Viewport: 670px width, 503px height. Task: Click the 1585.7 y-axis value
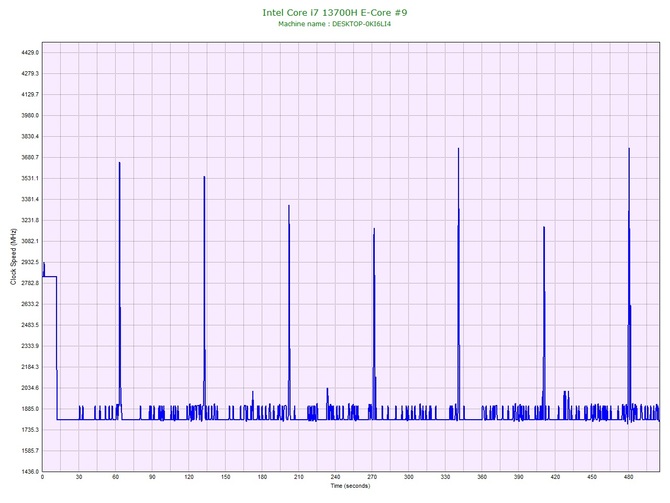coord(30,450)
